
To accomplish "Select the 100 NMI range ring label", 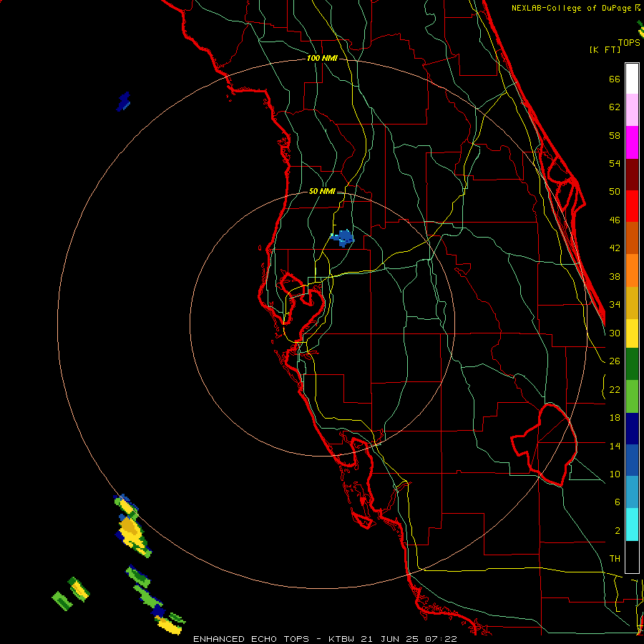I will click(x=322, y=58).
